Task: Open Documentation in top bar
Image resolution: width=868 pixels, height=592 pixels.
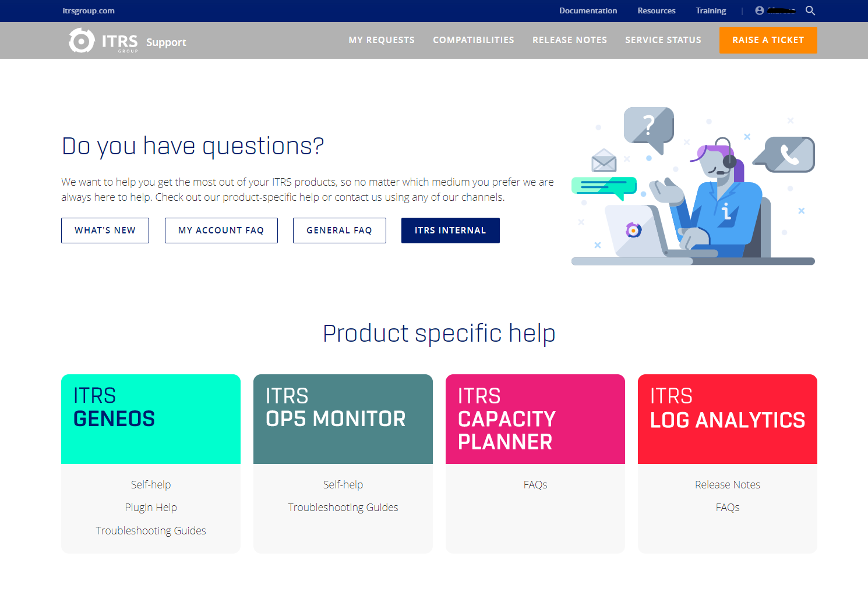Action: pos(588,10)
